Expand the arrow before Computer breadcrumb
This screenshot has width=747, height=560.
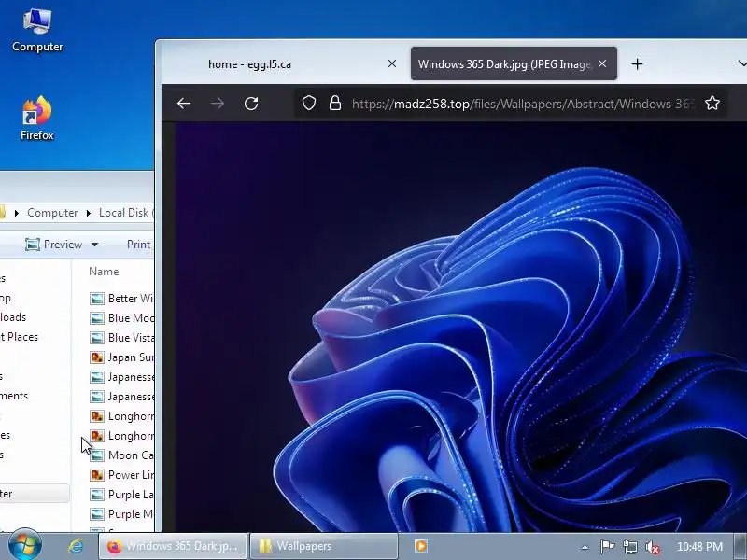pyautogui.click(x=17, y=213)
